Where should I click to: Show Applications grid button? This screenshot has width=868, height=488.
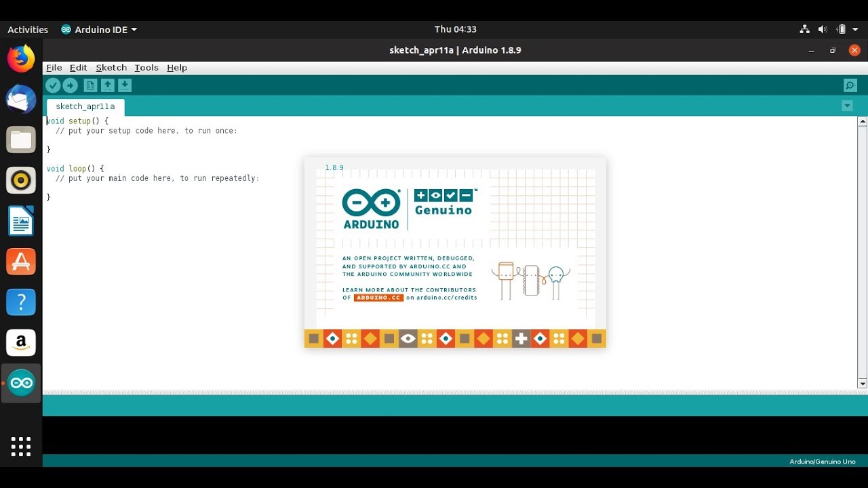pyautogui.click(x=21, y=447)
